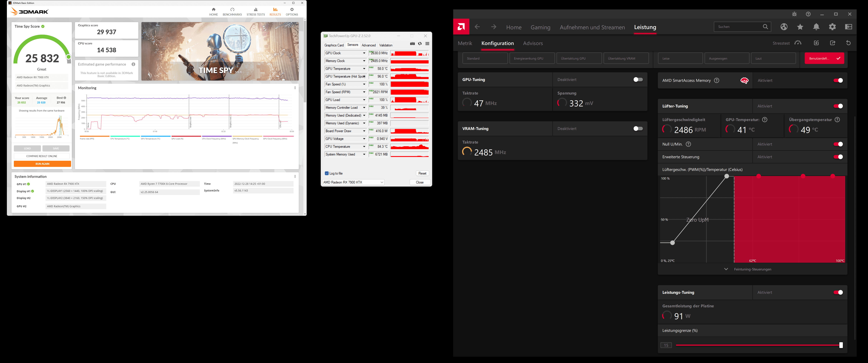Viewport: 868px width, 363px height.
Task: Disable AMD SmartAccess Memory switch
Action: click(x=838, y=81)
